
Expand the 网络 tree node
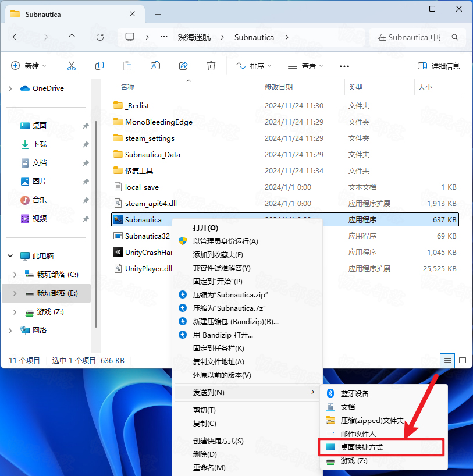pos(10,331)
